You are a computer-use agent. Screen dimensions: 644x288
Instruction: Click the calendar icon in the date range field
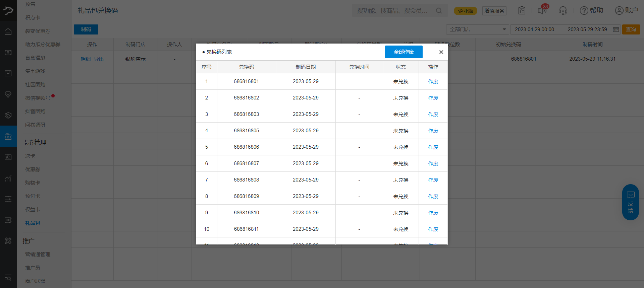[616, 29]
